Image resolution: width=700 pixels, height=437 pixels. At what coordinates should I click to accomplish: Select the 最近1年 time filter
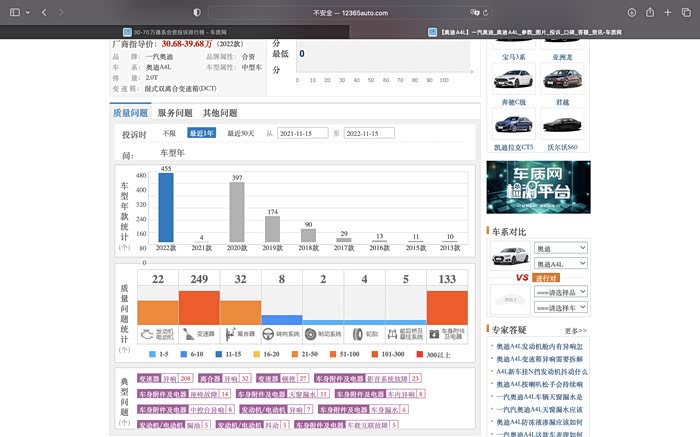point(202,133)
